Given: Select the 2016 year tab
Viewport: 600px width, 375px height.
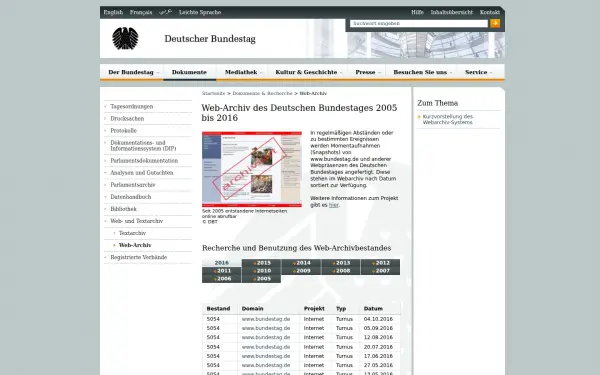Looking at the screenshot, I should coord(222,263).
